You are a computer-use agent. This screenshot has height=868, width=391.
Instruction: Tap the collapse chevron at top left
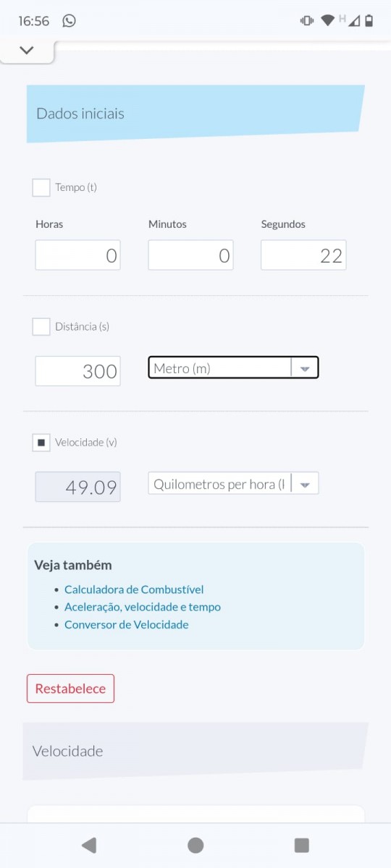click(x=27, y=51)
